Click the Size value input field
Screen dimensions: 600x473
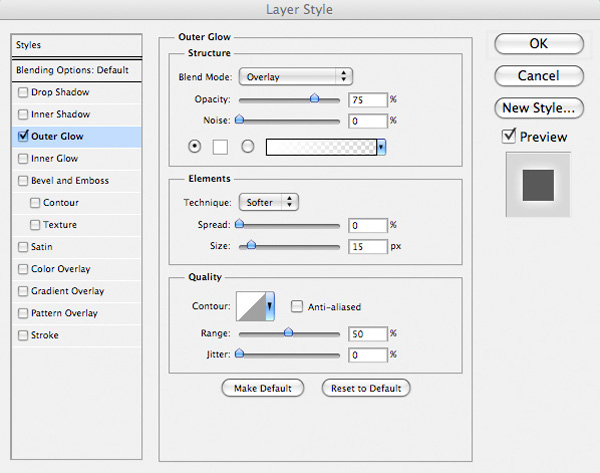368,246
